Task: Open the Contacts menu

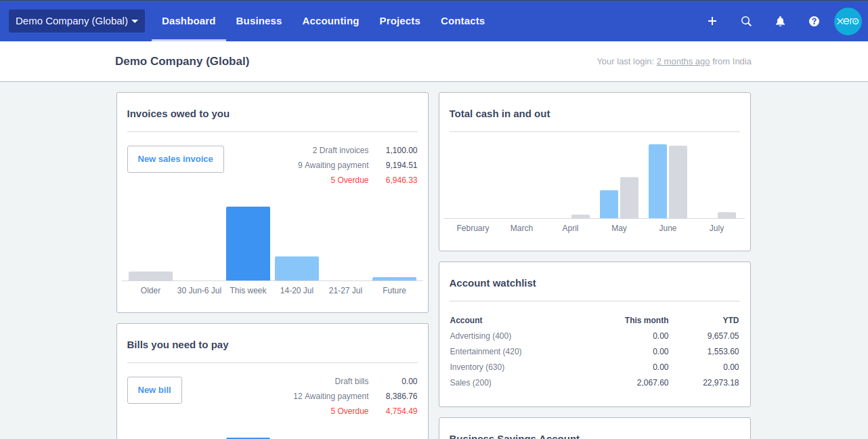Action: click(462, 21)
